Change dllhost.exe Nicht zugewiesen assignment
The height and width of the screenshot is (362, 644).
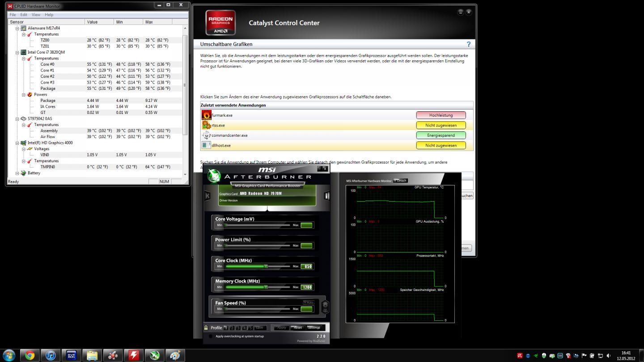coord(441,145)
